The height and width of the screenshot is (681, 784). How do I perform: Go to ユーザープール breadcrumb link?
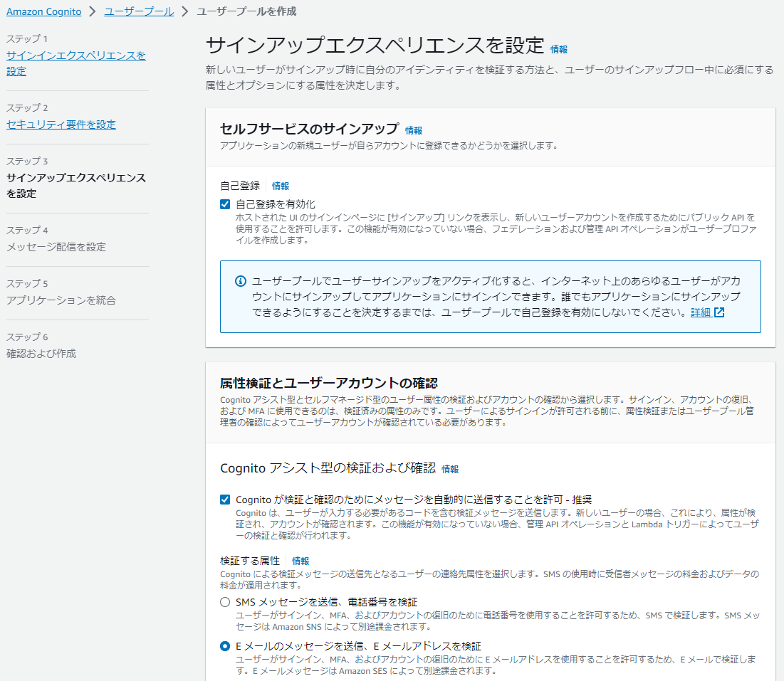(139, 11)
